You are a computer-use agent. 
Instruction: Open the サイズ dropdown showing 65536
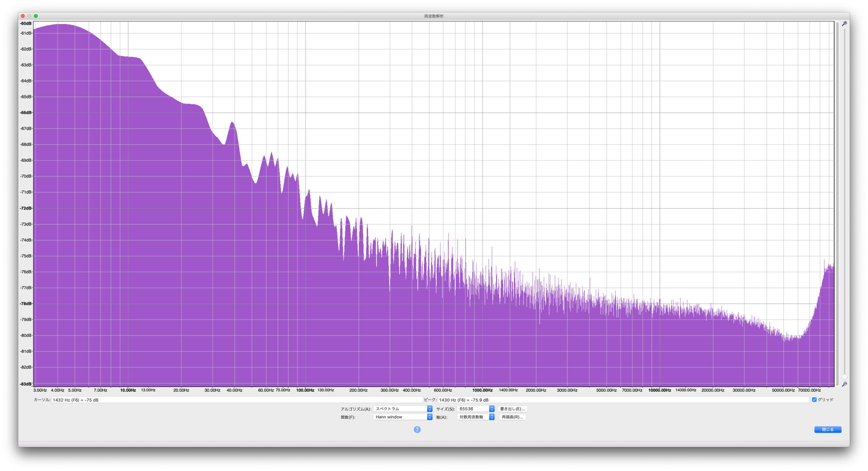pyautogui.click(x=476, y=409)
